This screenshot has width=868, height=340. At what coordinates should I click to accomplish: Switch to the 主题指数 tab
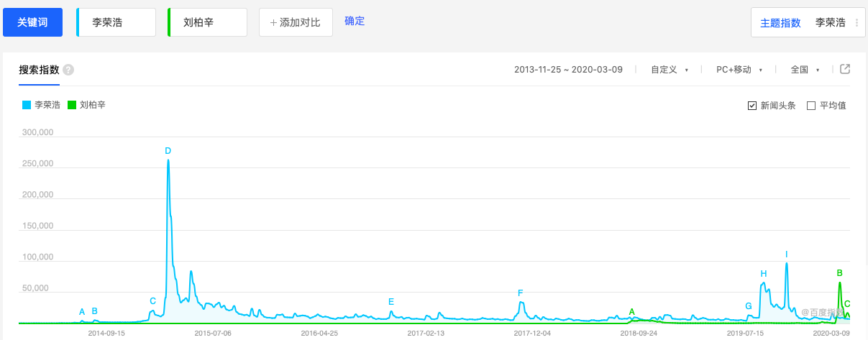pos(780,23)
